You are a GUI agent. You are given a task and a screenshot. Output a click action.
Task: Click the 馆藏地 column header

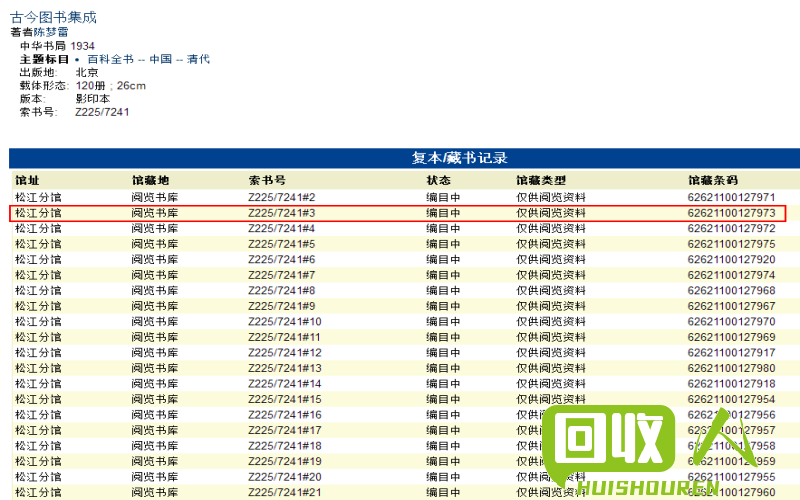(150, 180)
